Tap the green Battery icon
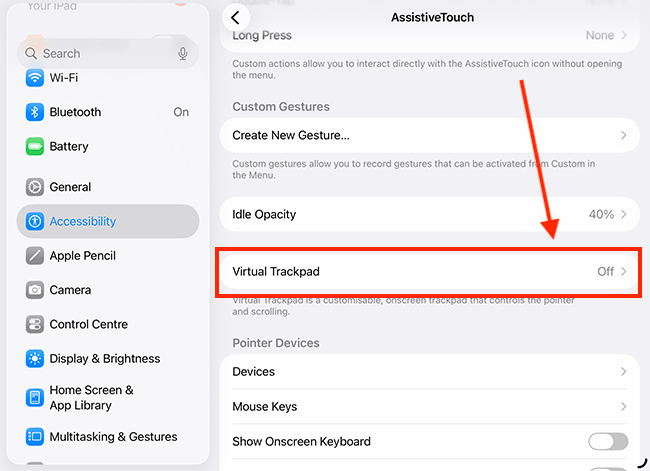The height and width of the screenshot is (471, 650). [x=35, y=147]
